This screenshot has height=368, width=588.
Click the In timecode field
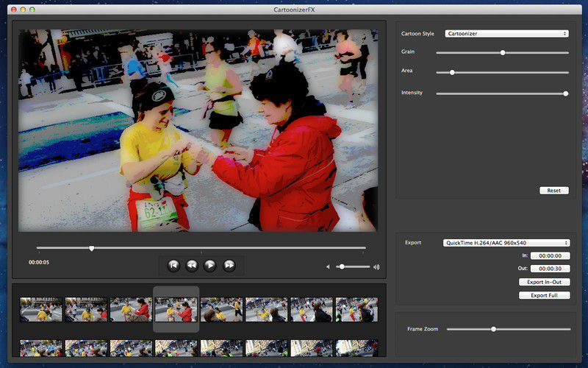point(550,256)
